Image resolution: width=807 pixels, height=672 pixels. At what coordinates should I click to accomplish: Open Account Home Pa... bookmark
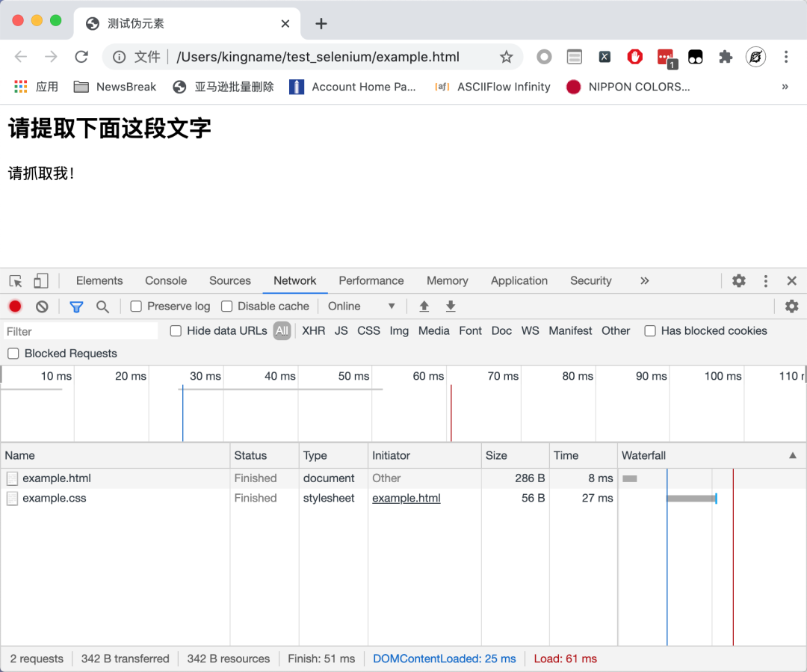click(353, 87)
